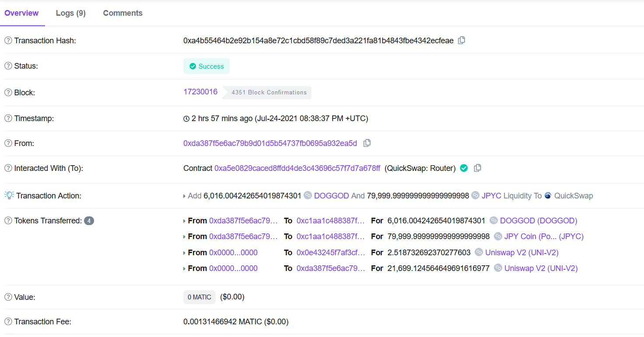Click the help icon beside Interacted With (To)
The height and width of the screenshot is (337, 644).
coord(8,168)
